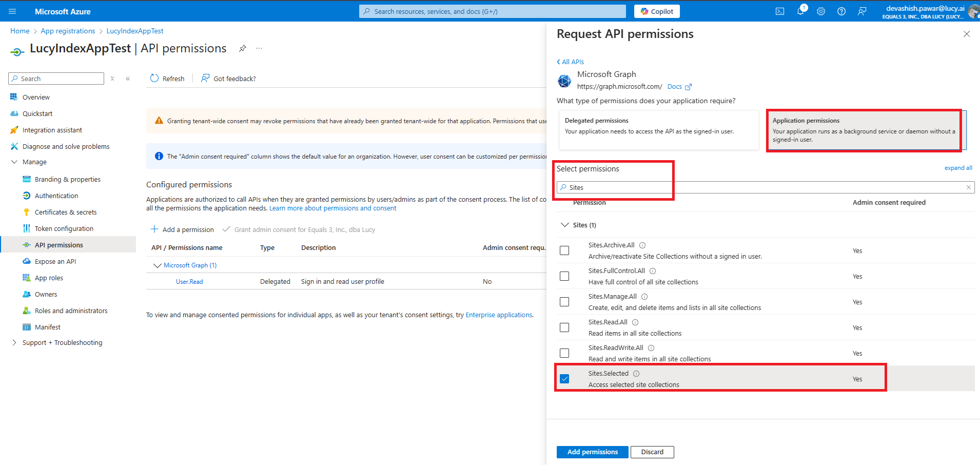Open the notifications bell
The image size is (980, 465).
click(x=800, y=11)
